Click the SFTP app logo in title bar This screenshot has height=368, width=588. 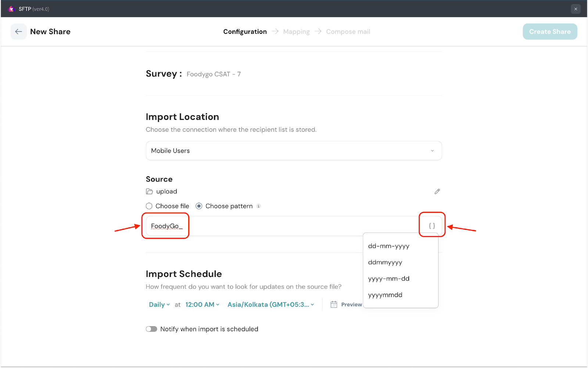point(11,9)
